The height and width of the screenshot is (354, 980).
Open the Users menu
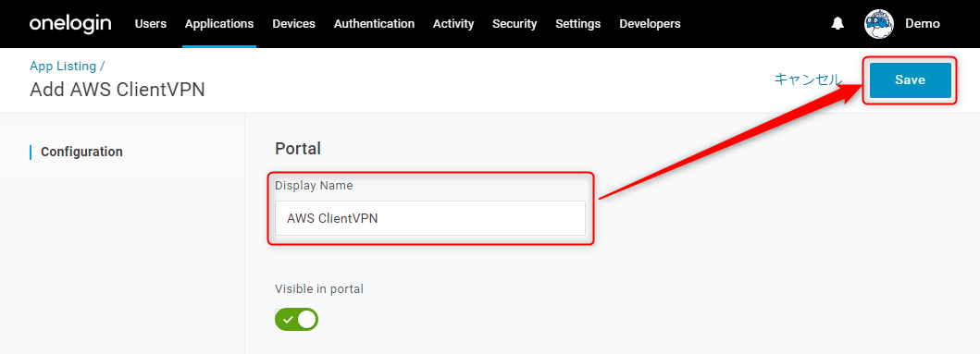(x=151, y=24)
